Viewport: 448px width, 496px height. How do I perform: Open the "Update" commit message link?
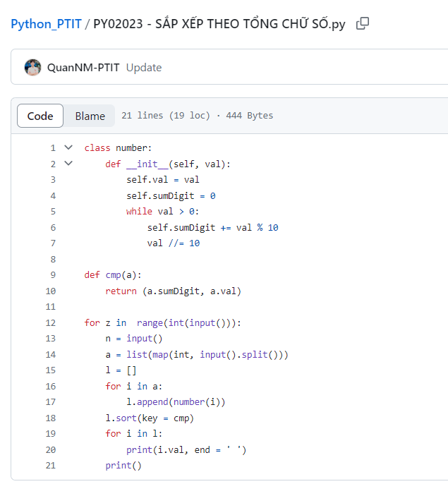coord(144,68)
